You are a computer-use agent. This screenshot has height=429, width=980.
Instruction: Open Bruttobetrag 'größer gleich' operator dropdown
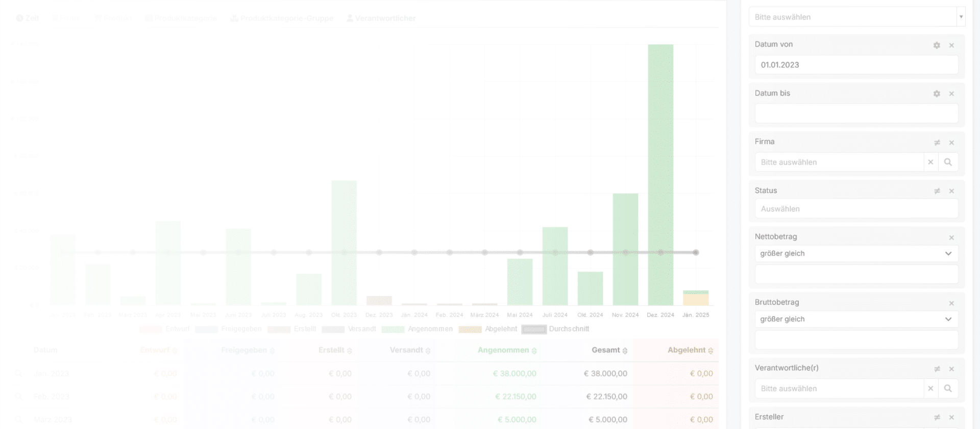coord(856,319)
